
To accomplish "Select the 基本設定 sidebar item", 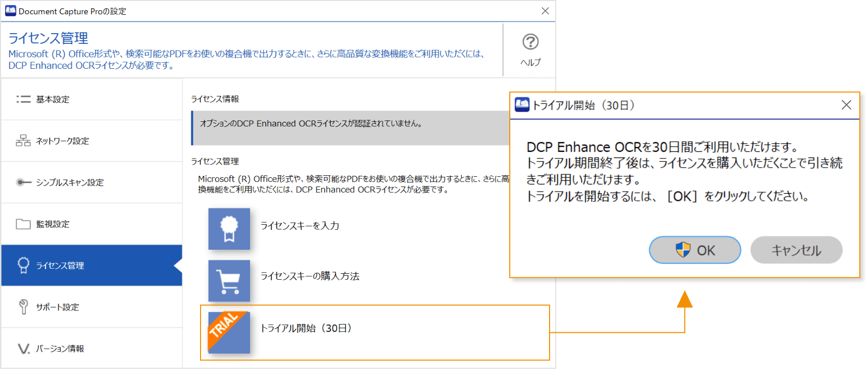I will point(53,99).
